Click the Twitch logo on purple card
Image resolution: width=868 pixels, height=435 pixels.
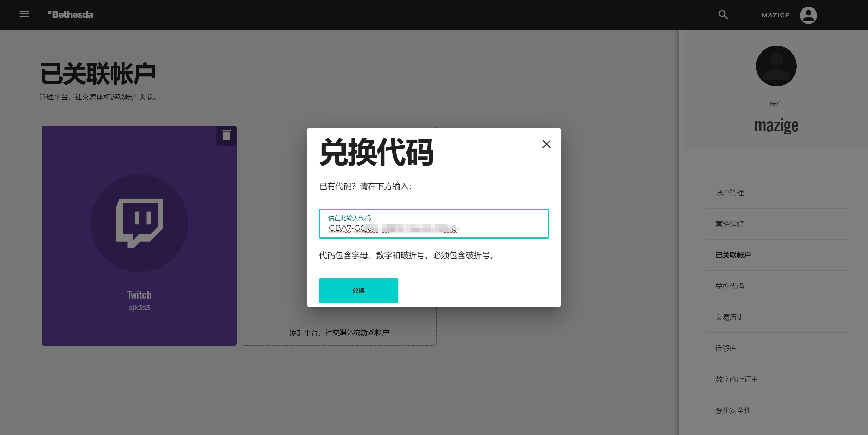(139, 223)
